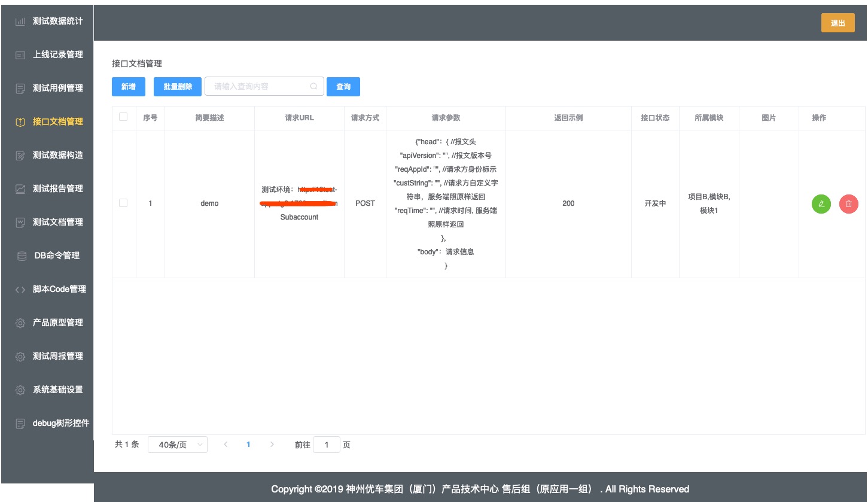
Task: Select page number 1 in pagination
Action: point(248,445)
